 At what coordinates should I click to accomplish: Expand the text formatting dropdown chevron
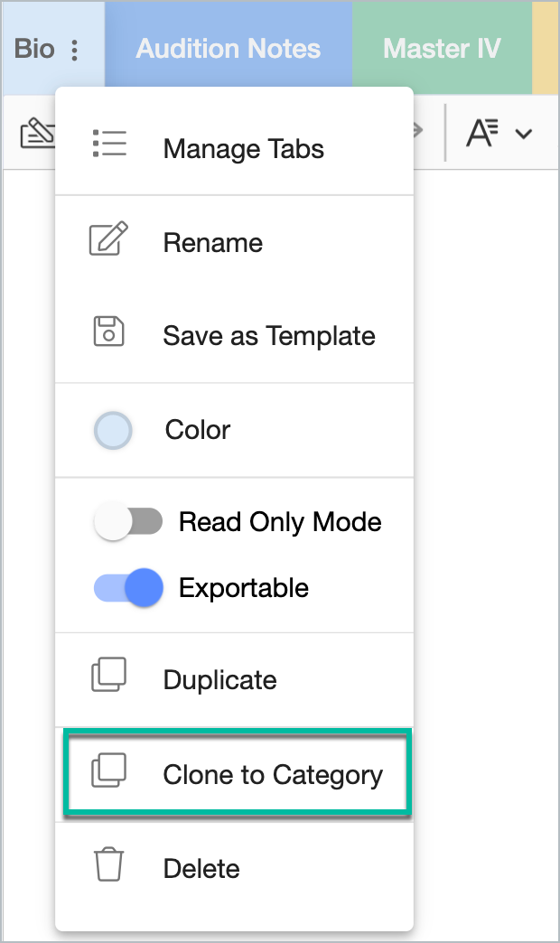(x=524, y=134)
